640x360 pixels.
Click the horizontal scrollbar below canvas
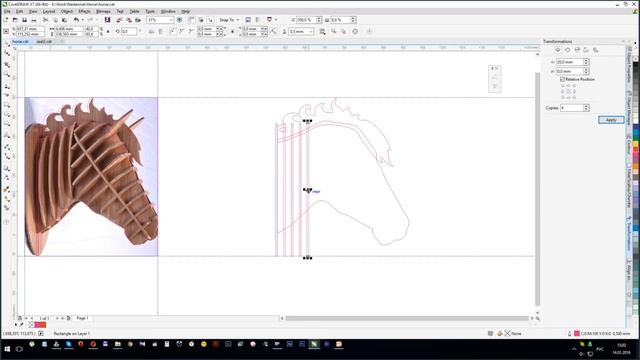407,318
